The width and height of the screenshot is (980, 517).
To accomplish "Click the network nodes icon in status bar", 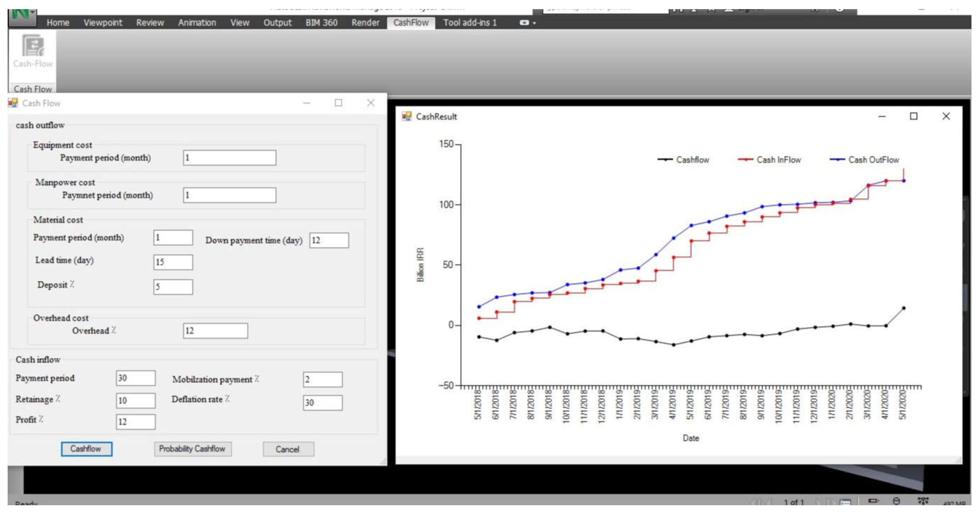I will click(923, 502).
